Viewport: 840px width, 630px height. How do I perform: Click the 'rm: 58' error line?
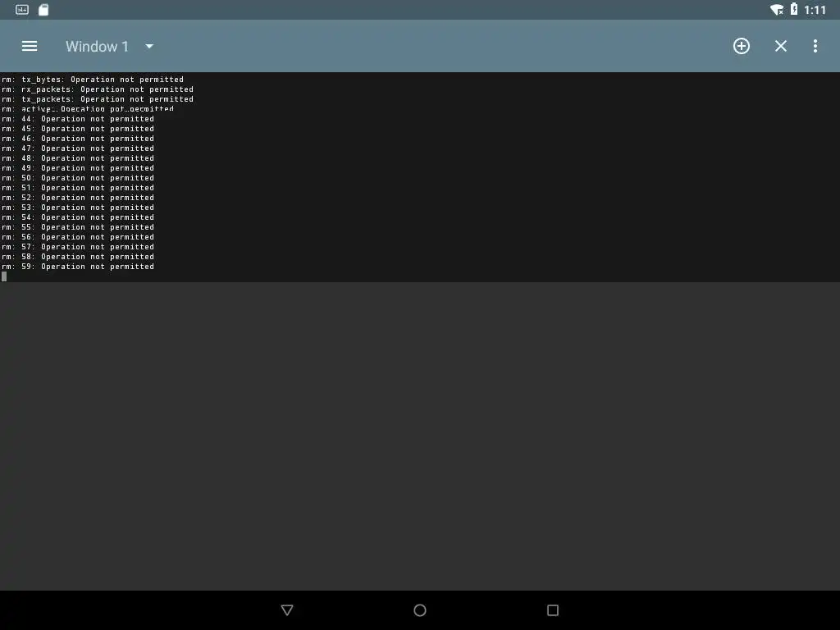(x=78, y=257)
